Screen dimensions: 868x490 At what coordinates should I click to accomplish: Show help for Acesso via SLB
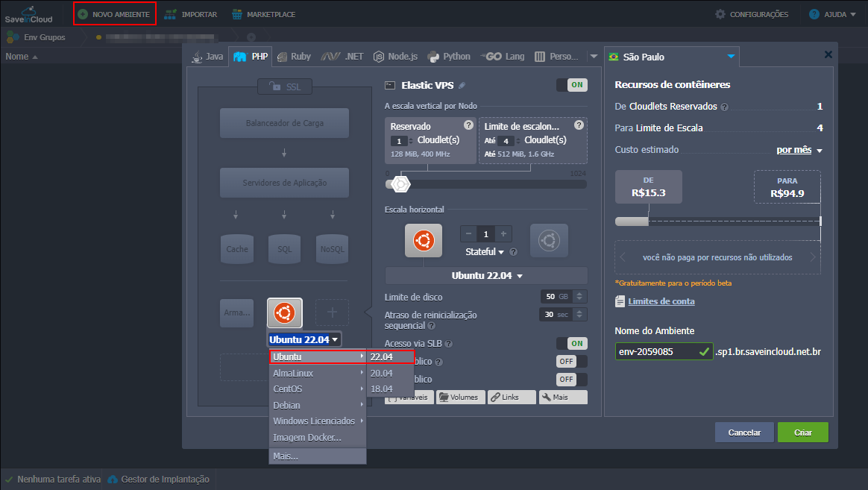tap(448, 344)
